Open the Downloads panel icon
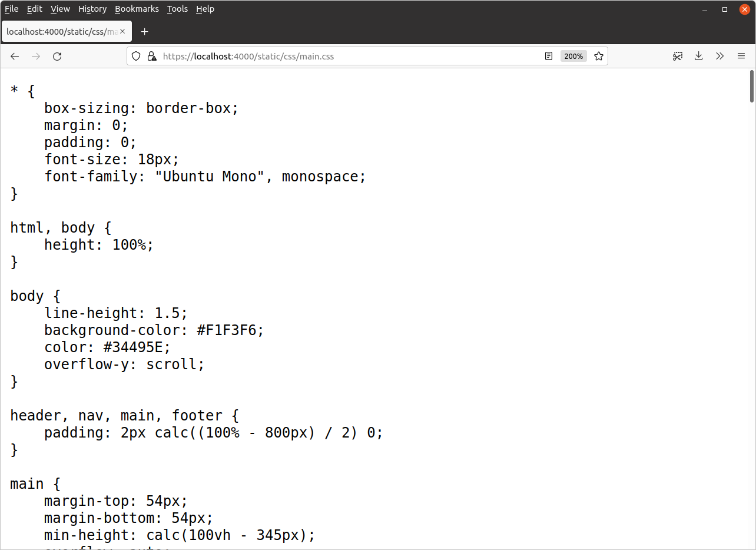This screenshot has height=550, width=756. [699, 57]
